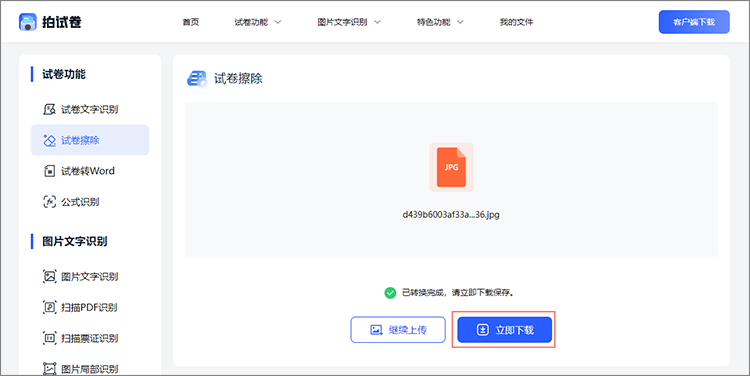Select the 试卷文字识别 sidebar icon
Image resolution: width=750 pixels, height=376 pixels.
[x=50, y=109]
